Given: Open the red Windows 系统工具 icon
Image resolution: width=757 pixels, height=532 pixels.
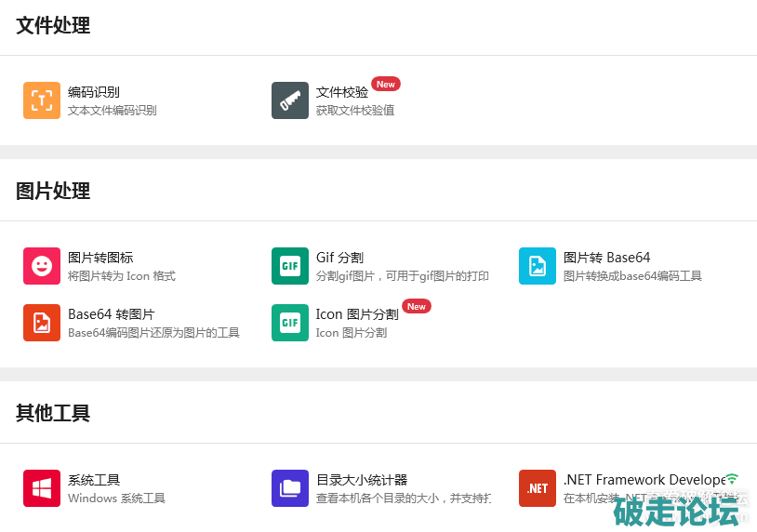Looking at the screenshot, I should tap(42, 488).
